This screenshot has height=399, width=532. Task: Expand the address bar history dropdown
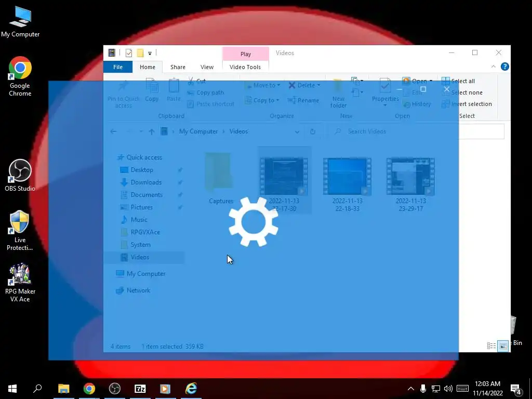[x=297, y=131]
